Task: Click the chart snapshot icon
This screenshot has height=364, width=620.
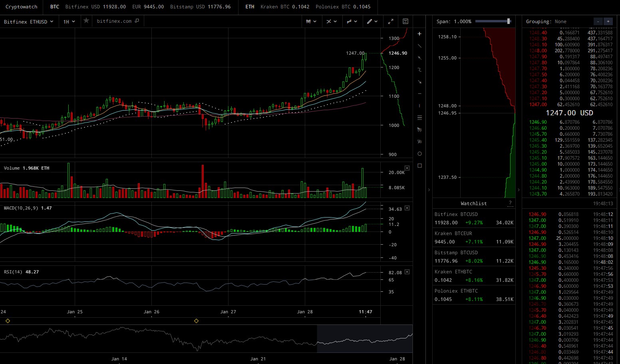Action: pyautogui.click(x=405, y=21)
